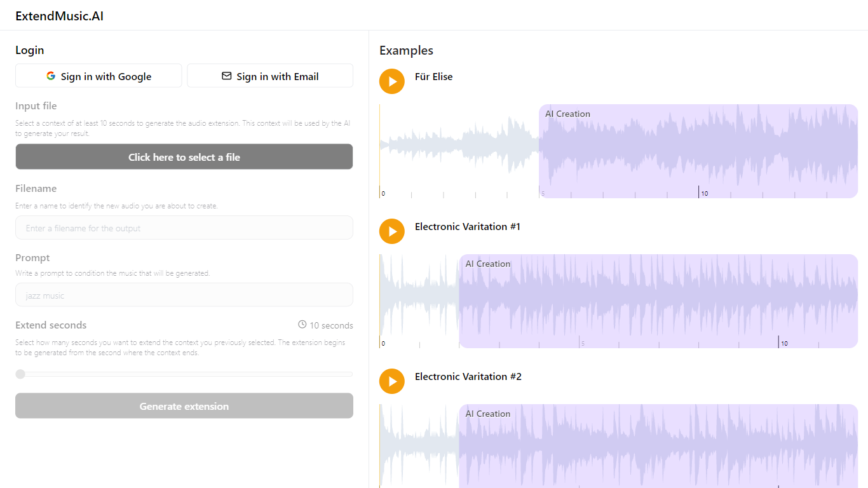
Task: Click the Prompt label
Action: pyautogui.click(x=32, y=257)
